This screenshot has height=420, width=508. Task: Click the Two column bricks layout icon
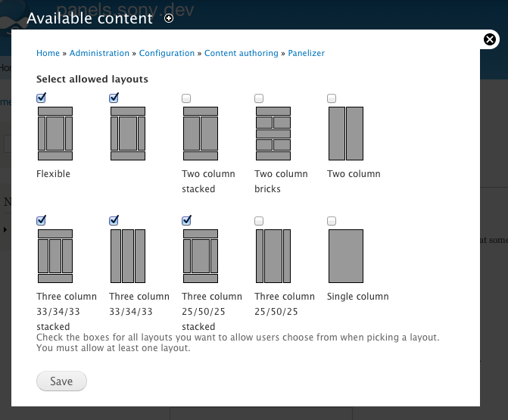click(273, 133)
